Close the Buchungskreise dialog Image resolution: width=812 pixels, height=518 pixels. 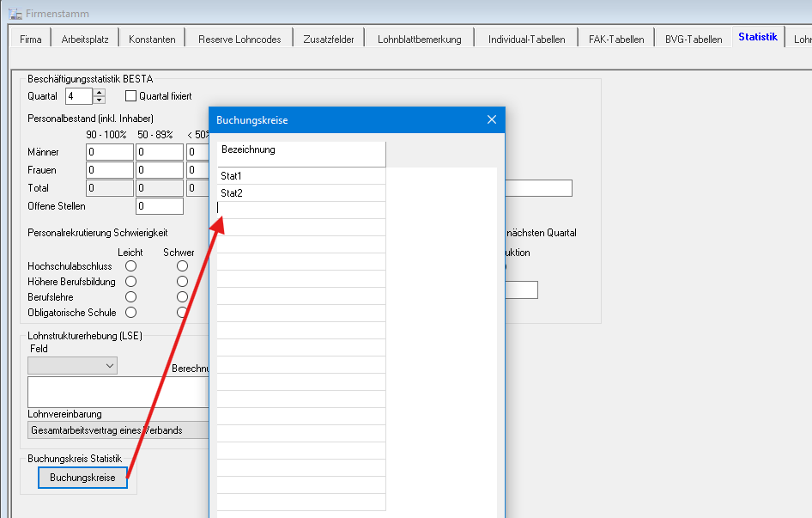(x=492, y=119)
